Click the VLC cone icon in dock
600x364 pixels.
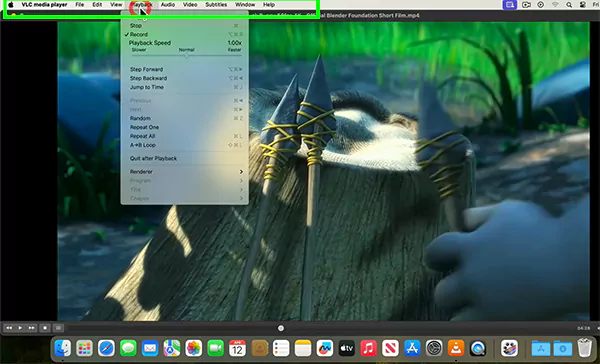[456, 348]
